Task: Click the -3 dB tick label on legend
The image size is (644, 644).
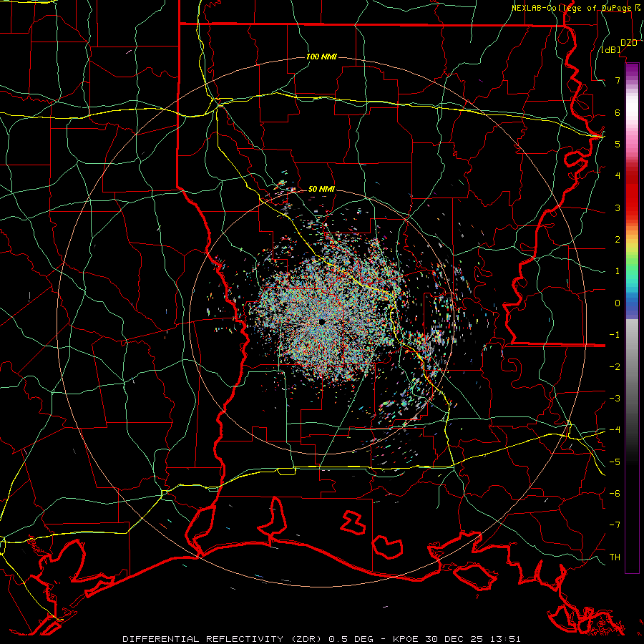Action: 615,399
